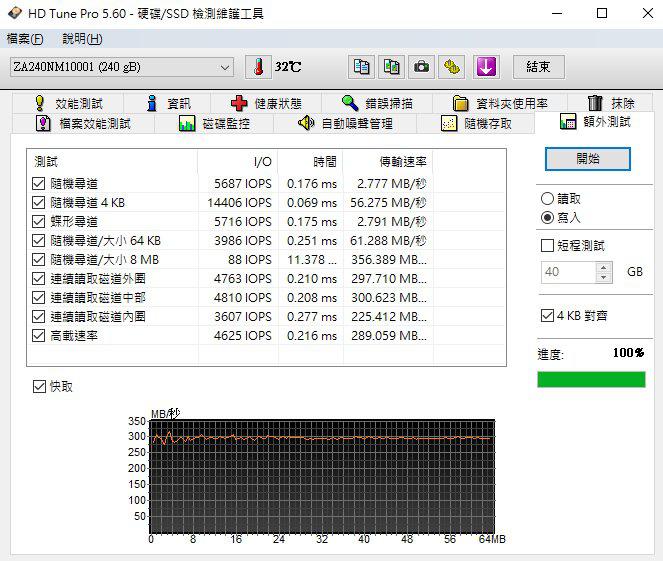
Task: Click the options wrench icon in toolbar
Action: click(453, 67)
